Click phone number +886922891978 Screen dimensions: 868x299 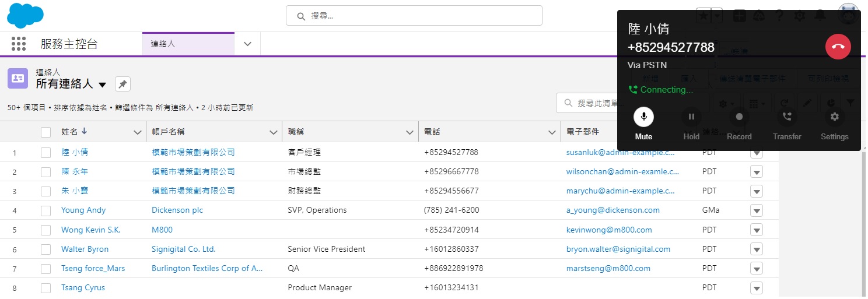click(x=454, y=268)
